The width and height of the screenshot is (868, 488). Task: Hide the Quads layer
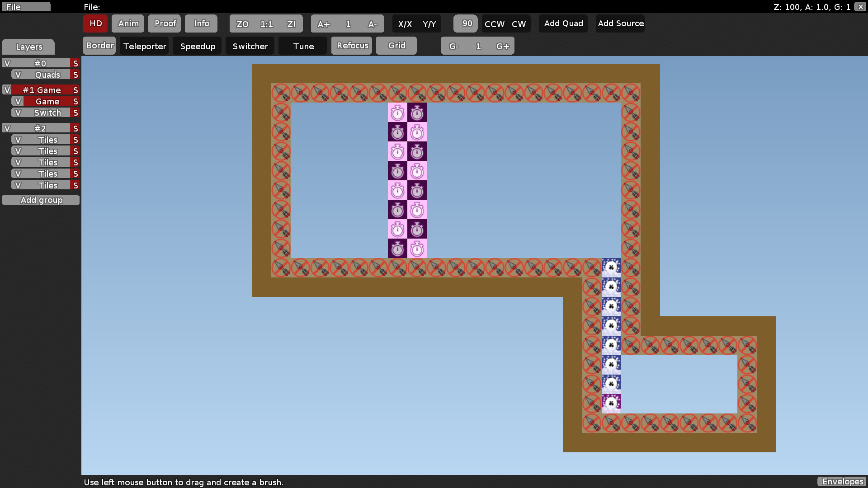18,75
